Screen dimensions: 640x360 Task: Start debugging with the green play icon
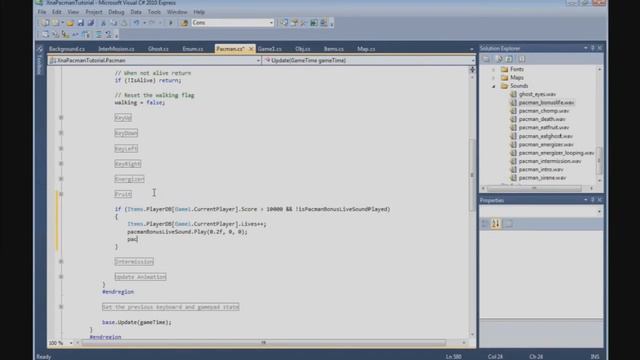171,23
